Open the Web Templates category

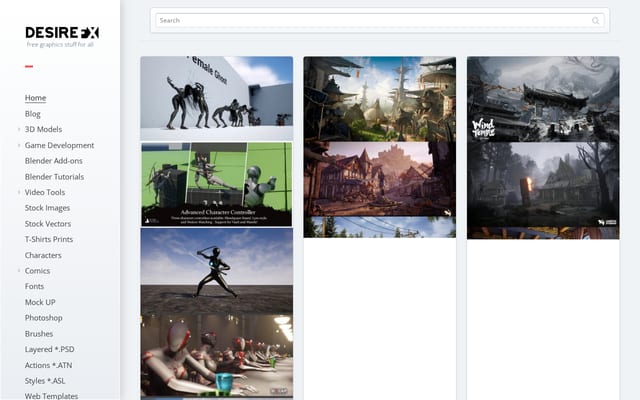pyautogui.click(x=51, y=396)
